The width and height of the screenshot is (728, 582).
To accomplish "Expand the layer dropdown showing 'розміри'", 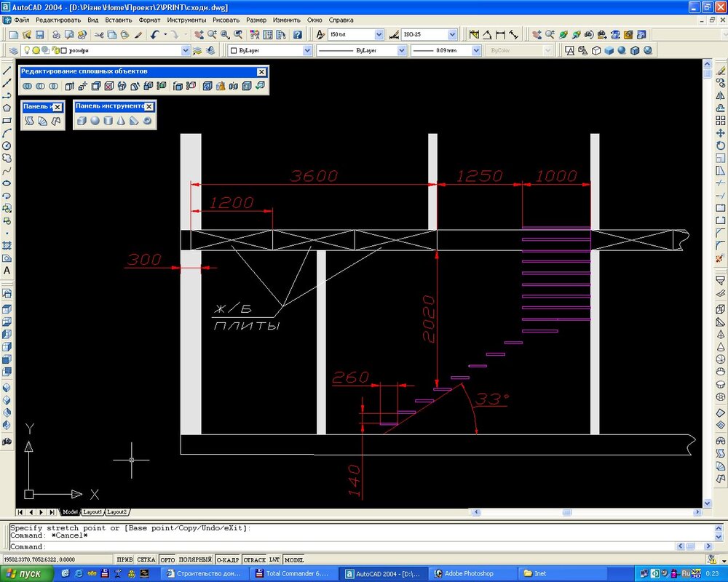I will point(185,50).
